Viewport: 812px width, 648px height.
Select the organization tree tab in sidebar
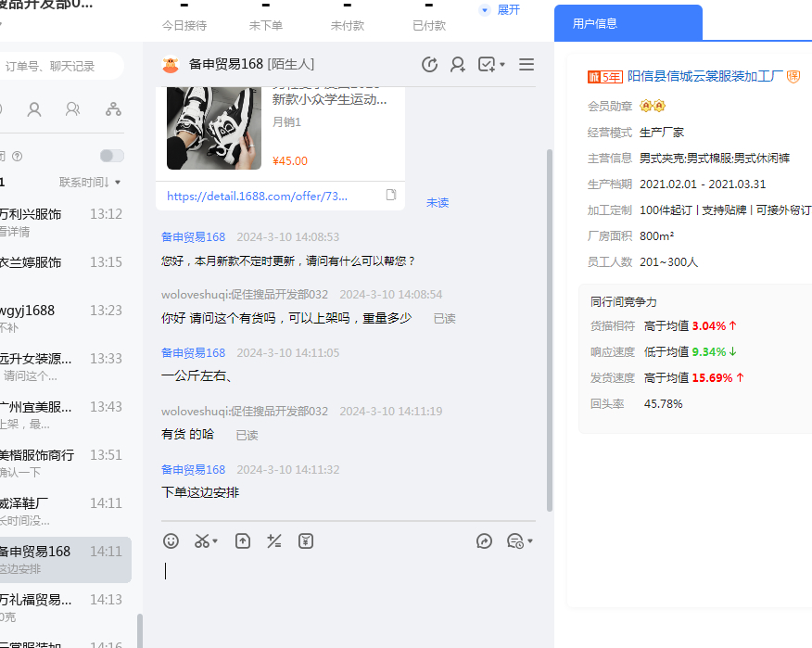tap(113, 109)
